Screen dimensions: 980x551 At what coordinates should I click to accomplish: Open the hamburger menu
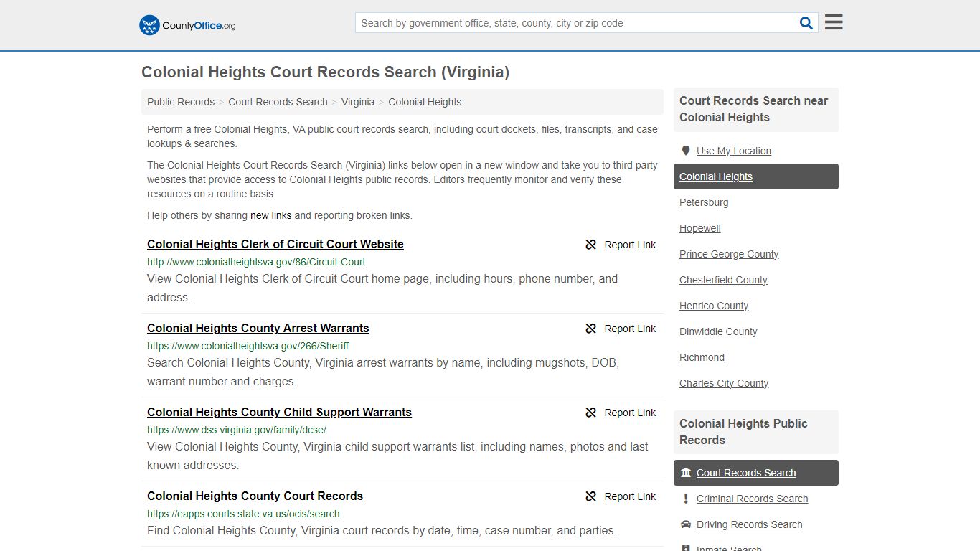coord(834,22)
